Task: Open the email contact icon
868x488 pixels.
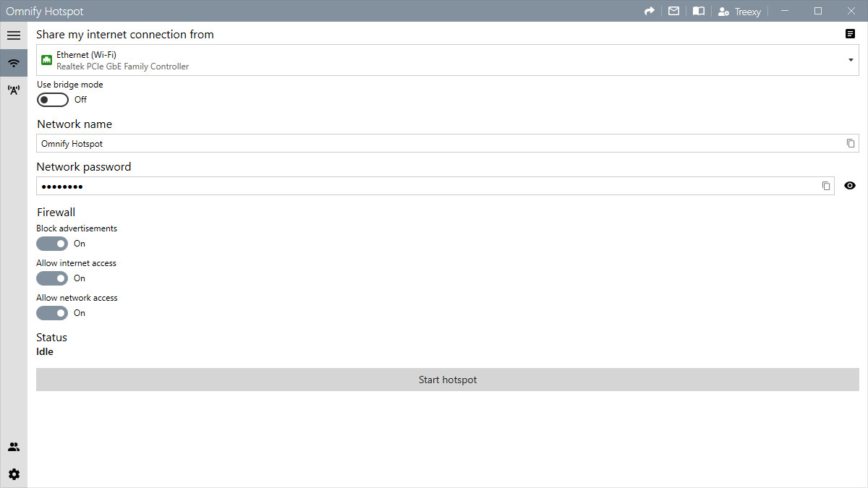Action: (673, 11)
